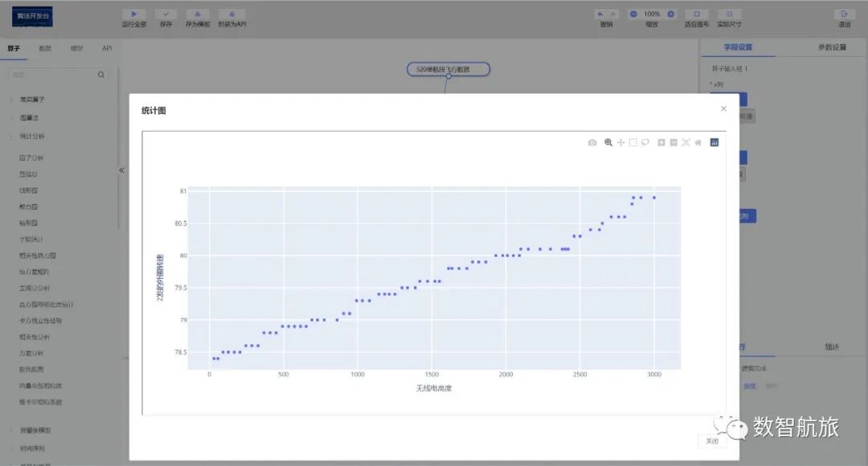Click the 适应画布 fit canvas icon
The image size is (868, 466).
696,14
